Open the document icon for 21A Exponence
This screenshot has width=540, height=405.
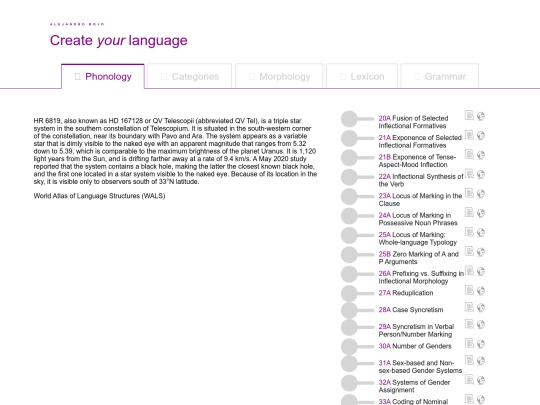point(469,135)
